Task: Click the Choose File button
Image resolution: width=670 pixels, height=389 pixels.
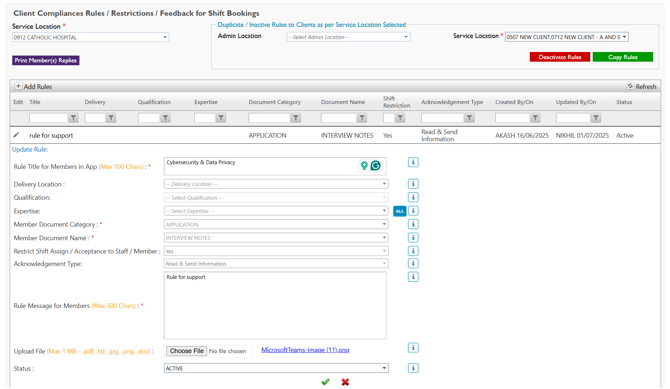Action: 186,351
